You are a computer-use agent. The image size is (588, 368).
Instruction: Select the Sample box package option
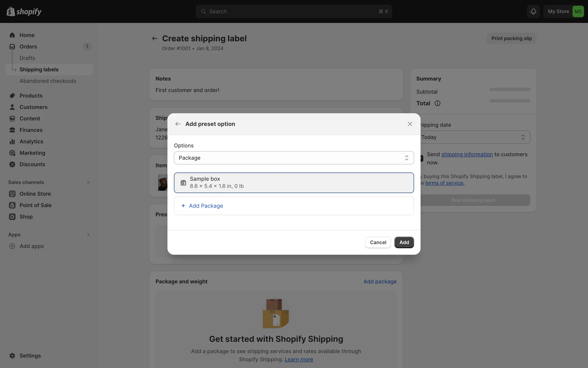pos(294,183)
